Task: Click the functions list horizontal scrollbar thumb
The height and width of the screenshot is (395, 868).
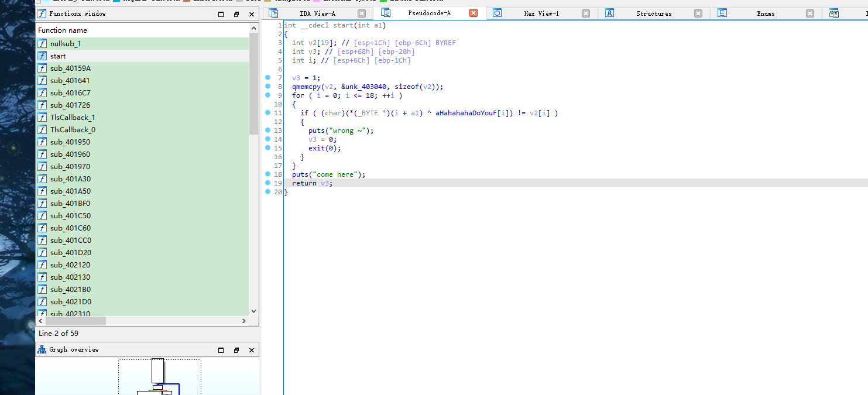Action: coord(76,321)
